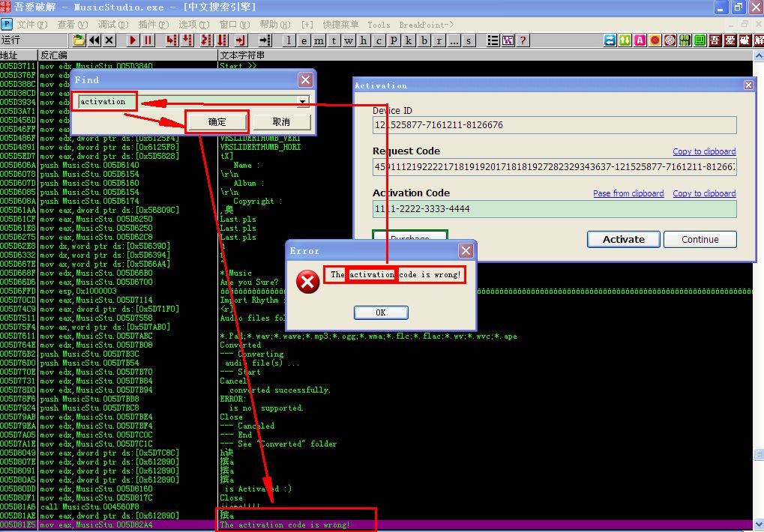Open Executable modules with the 'e' button
764x532 pixels.
coord(304,40)
